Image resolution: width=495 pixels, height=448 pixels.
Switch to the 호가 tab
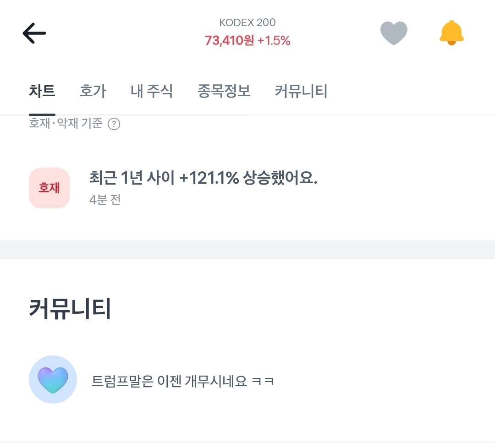(93, 92)
